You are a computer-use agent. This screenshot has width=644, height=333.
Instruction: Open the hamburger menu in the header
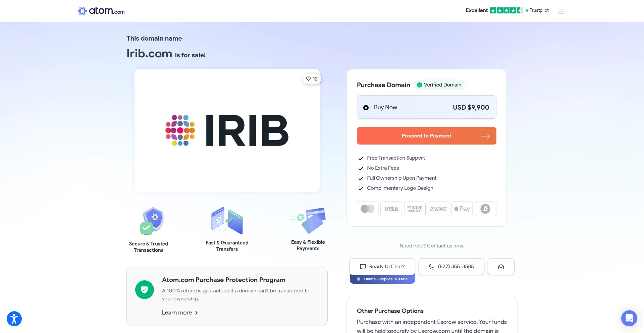pos(560,11)
